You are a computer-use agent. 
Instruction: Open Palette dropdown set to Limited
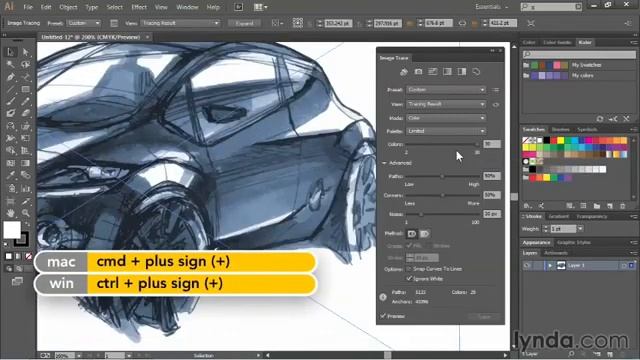(x=446, y=131)
